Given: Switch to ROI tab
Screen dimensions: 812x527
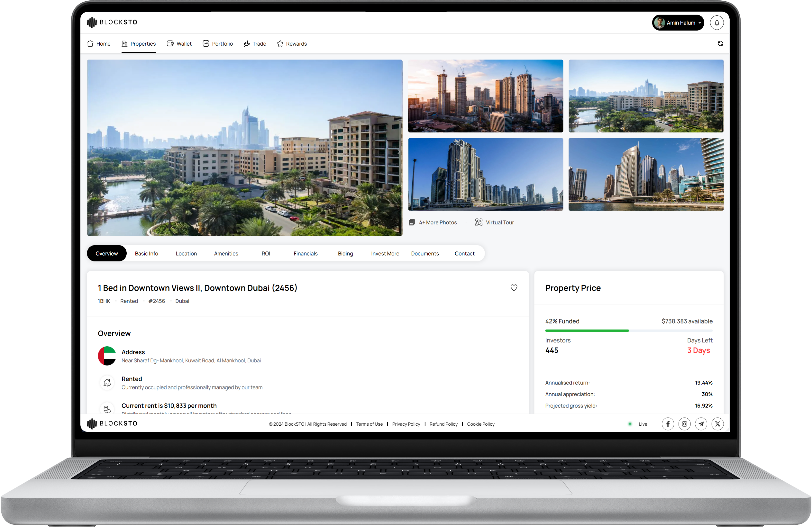Looking at the screenshot, I should [266, 253].
